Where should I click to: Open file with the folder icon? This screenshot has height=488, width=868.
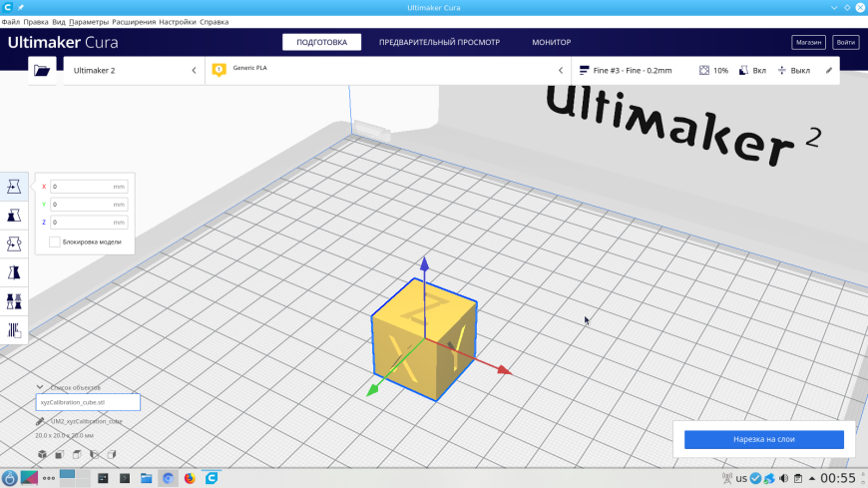pos(42,70)
